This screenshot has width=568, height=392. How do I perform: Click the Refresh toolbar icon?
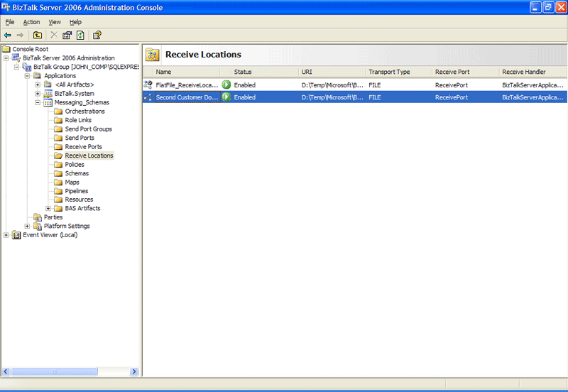80,35
